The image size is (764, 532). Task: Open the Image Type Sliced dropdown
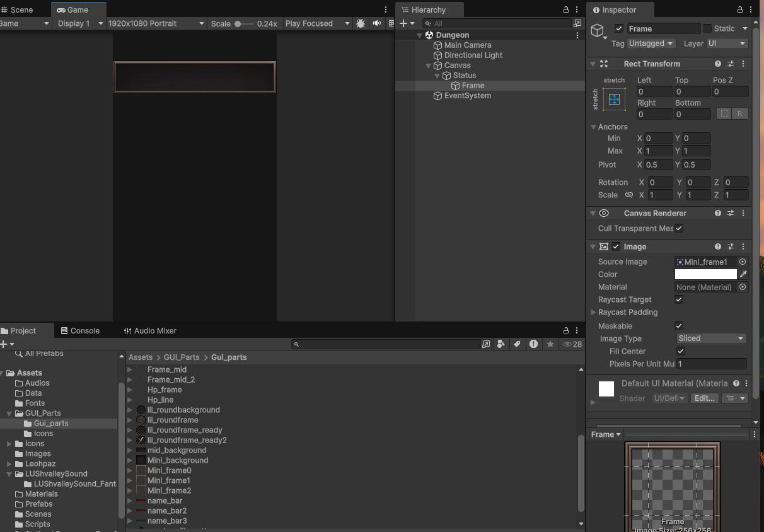click(x=710, y=338)
